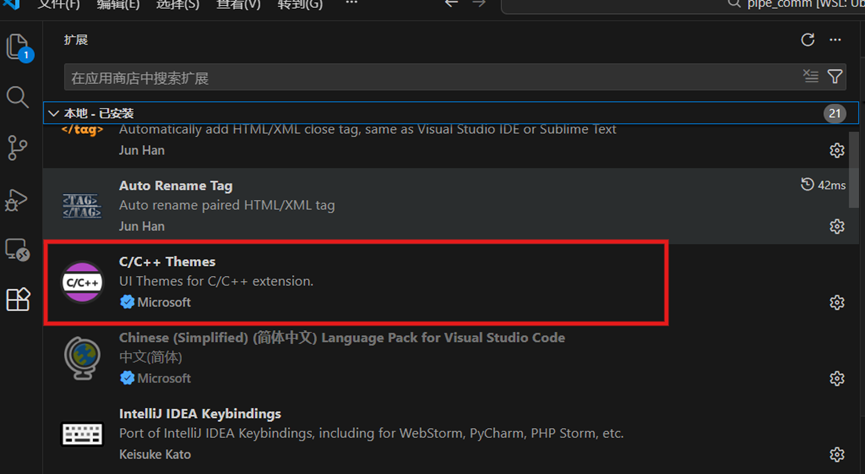Open gear settings for Auto Close Tag

(837, 150)
